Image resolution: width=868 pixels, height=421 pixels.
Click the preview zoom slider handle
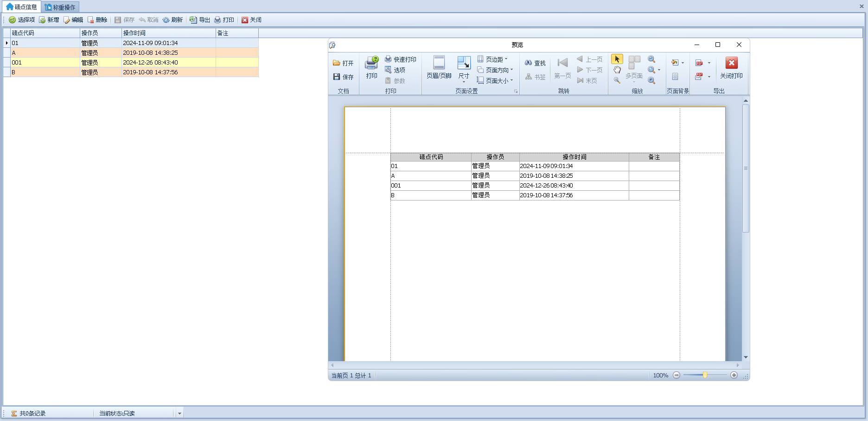pos(705,375)
